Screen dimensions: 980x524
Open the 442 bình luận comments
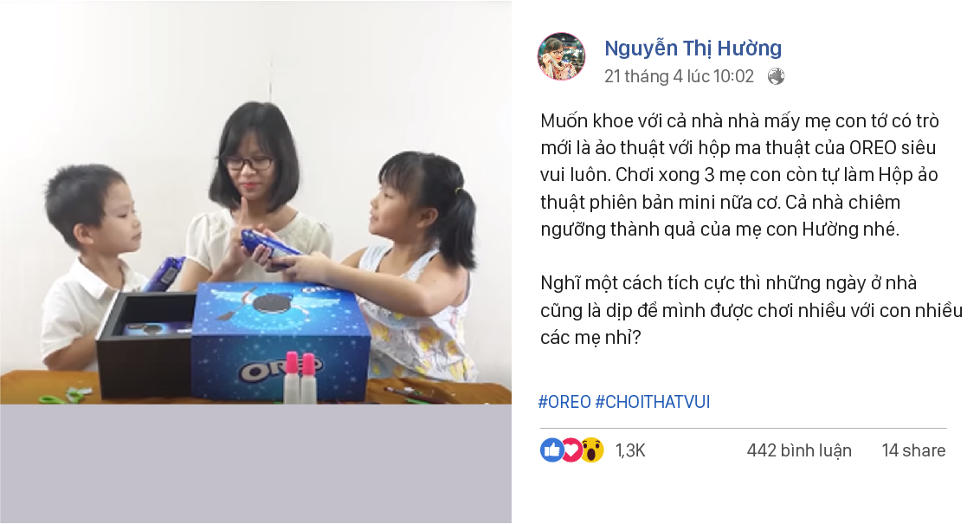pyautogui.click(x=799, y=450)
